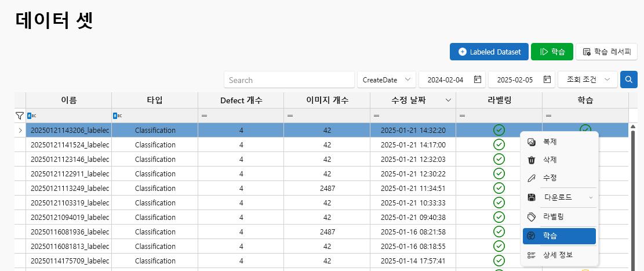Click labeling check status of 20250121113249 row
This screenshot has height=271, width=644.
tap(499, 188)
